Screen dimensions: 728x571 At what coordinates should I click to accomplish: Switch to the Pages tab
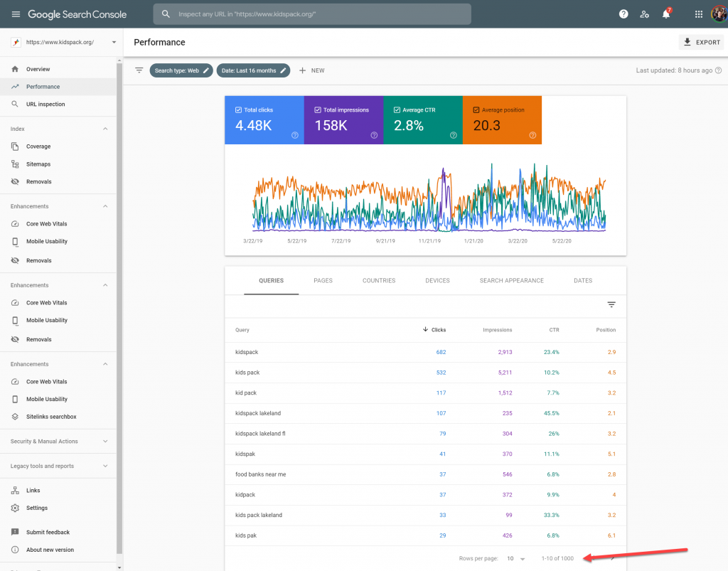point(323,280)
